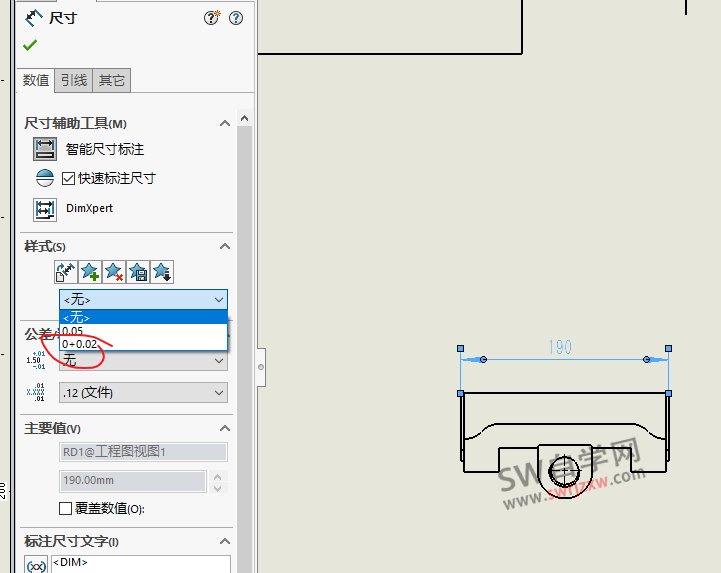This screenshot has width=721, height=573.
Task: Collapse the 尺寸辅助工具 section
Action: click(225, 123)
